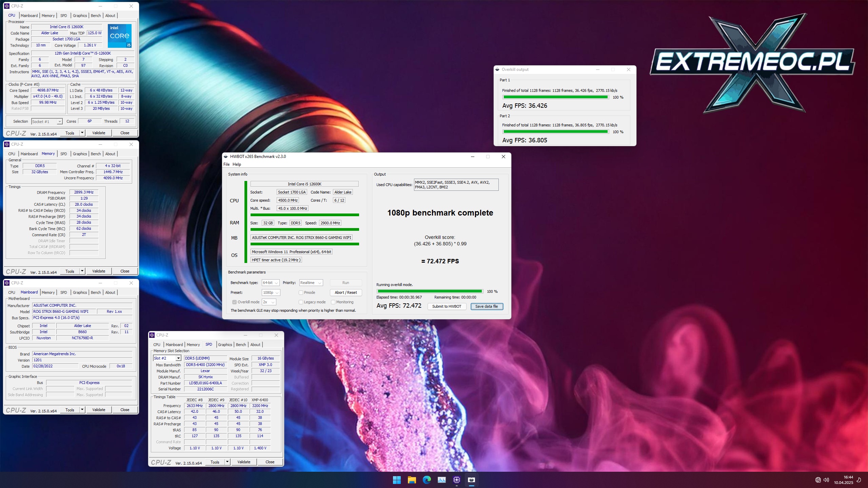Viewport: 868px width, 488px height.
Task: Click HPET timer active (19.2 MHz) field
Action: pyautogui.click(x=276, y=260)
